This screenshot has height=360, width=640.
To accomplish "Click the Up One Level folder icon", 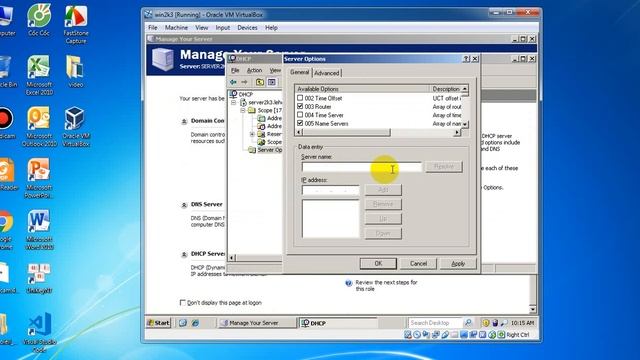I will [260, 82].
